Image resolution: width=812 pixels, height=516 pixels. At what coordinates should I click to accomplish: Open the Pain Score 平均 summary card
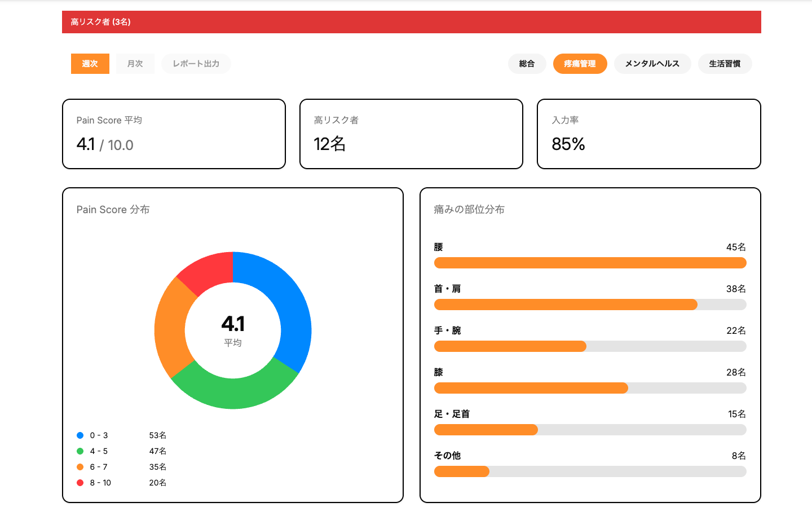click(174, 134)
